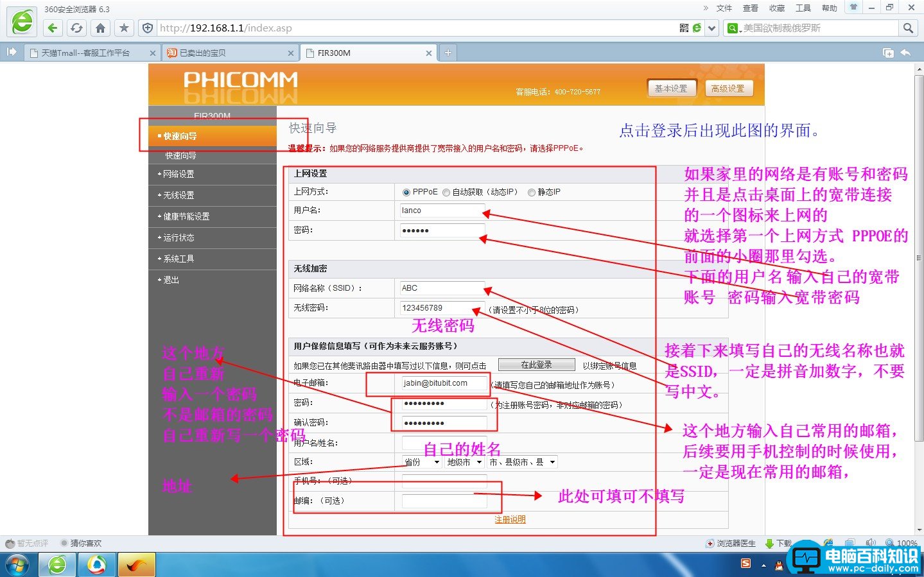Click the 无线密码 input field
Image resolution: width=924 pixels, height=577 pixels.
coord(442,308)
